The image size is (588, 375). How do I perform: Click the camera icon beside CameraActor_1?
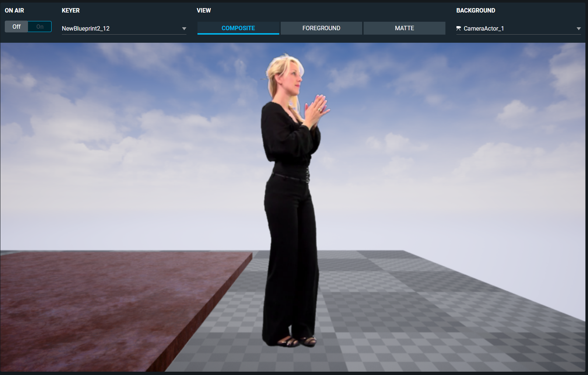tap(459, 28)
